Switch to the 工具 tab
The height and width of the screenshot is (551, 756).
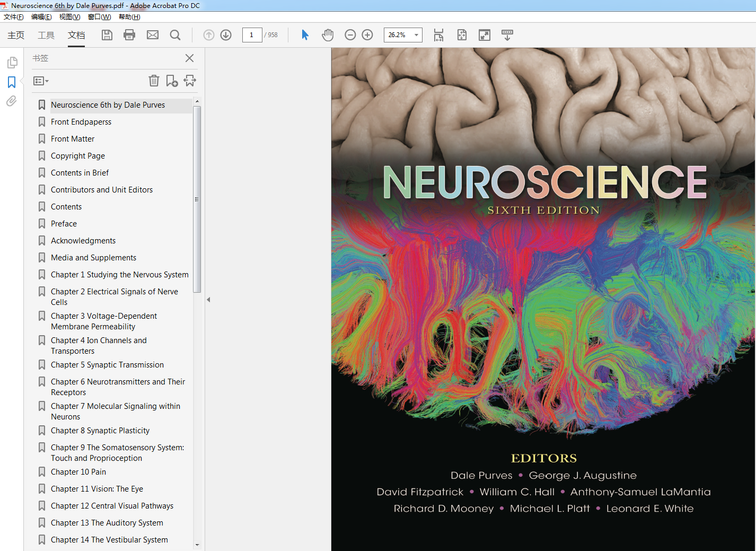pos(46,35)
